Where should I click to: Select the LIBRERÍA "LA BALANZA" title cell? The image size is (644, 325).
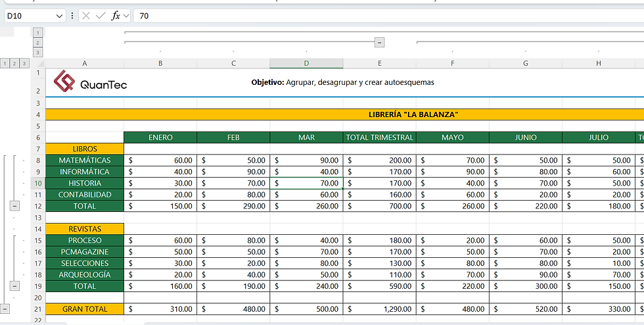pyautogui.click(x=413, y=114)
